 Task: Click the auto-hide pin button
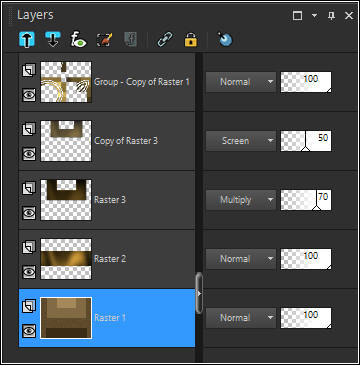331,16
